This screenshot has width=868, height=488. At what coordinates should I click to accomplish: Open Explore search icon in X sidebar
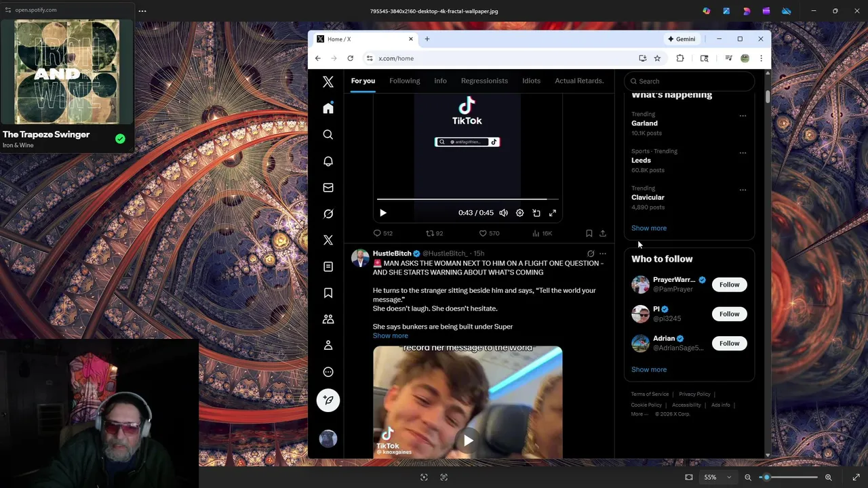click(328, 135)
